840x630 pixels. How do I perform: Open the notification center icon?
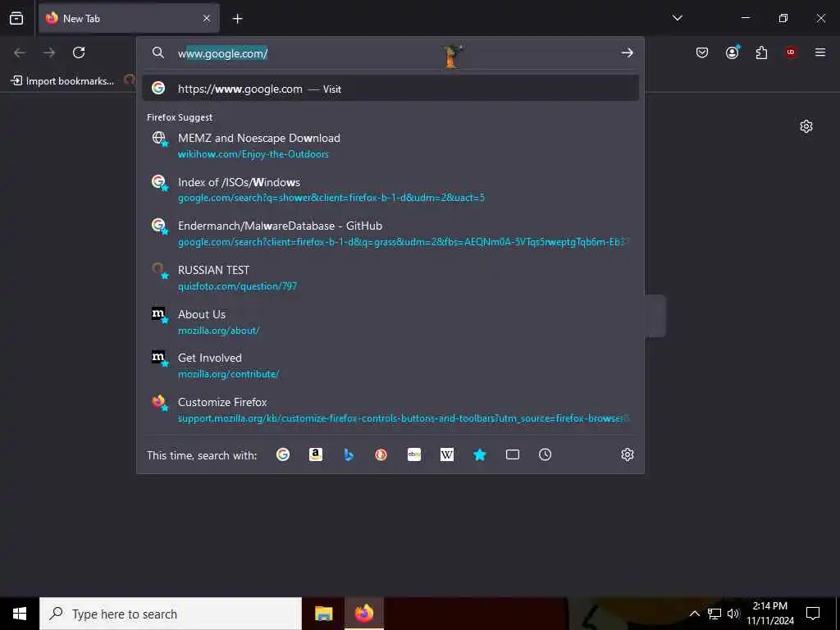[x=813, y=614]
